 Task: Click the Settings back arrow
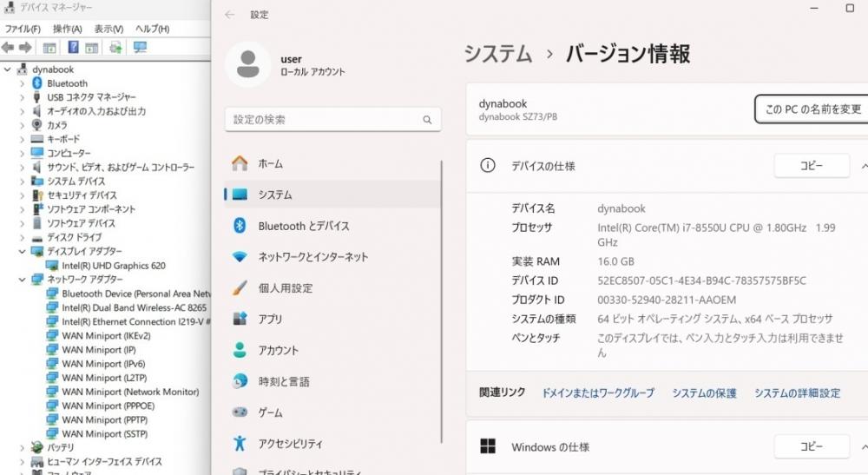point(230,15)
